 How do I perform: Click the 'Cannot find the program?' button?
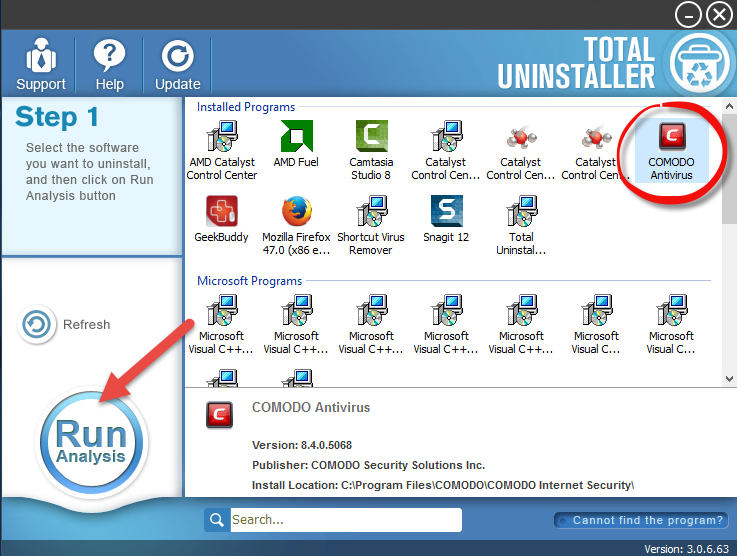(642, 520)
